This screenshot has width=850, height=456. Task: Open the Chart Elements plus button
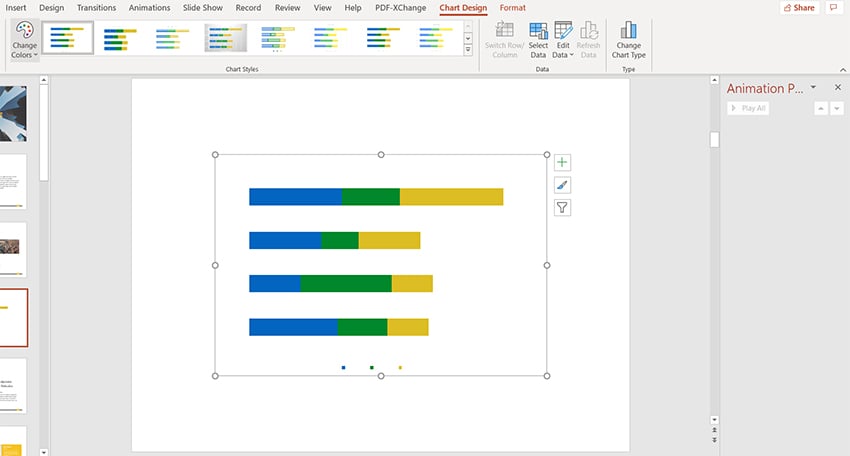[562, 162]
